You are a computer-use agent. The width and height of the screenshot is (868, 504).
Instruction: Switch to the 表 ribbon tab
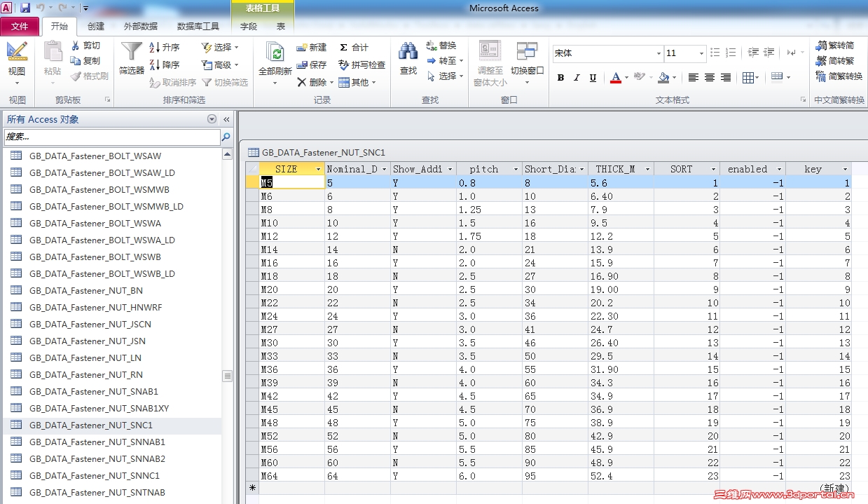[x=281, y=26]
